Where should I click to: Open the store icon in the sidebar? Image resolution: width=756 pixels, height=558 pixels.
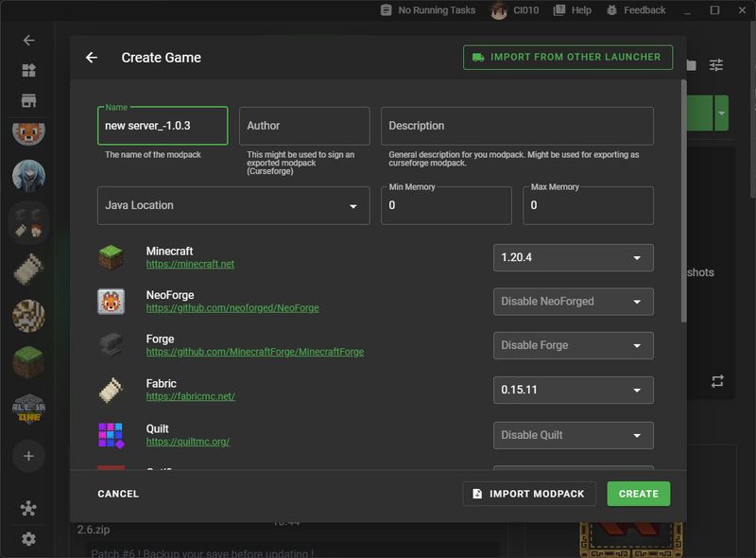(28, 101)
